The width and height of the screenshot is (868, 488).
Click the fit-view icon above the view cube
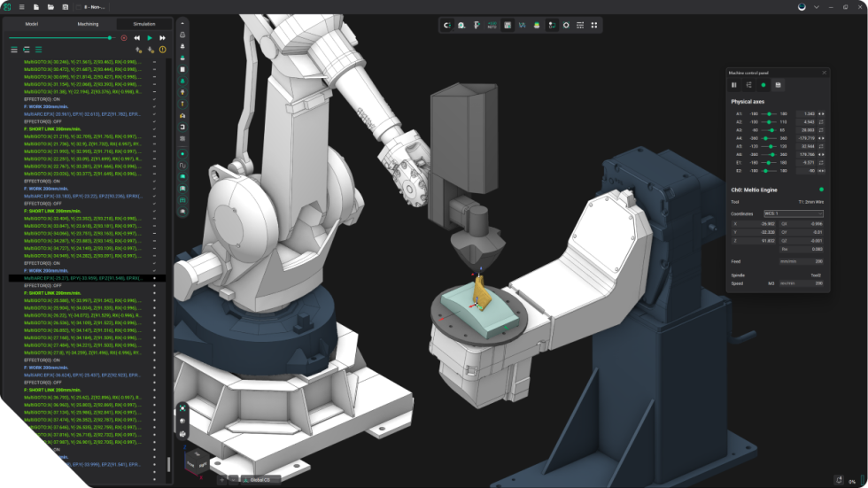point(182,408)
